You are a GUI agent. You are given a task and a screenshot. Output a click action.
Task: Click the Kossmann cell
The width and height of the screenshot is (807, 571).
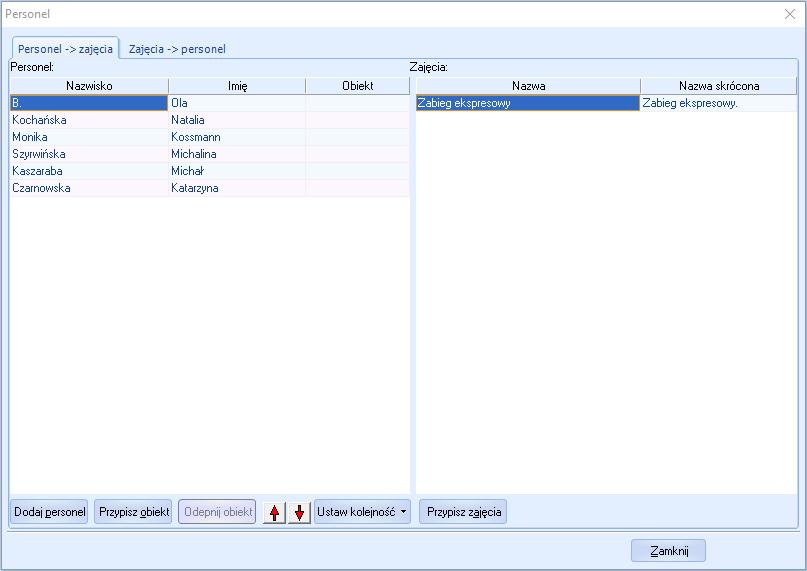coord(237,137)
